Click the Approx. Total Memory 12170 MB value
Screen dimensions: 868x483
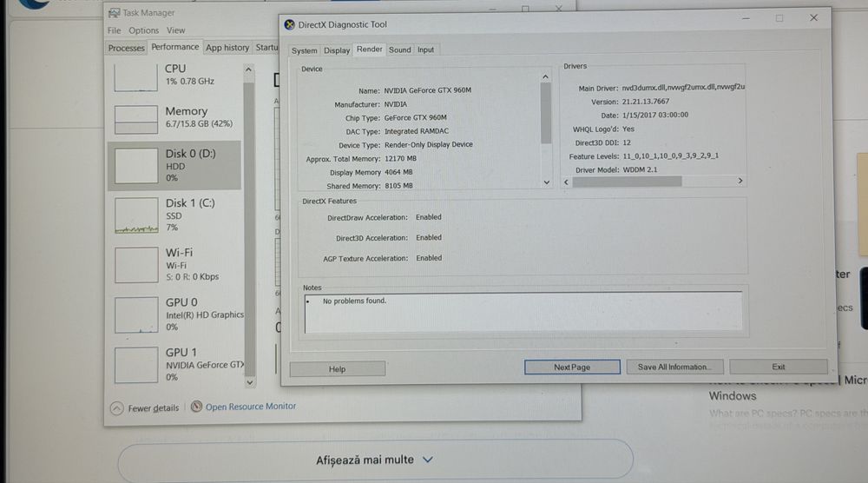(x=400, y=158)
